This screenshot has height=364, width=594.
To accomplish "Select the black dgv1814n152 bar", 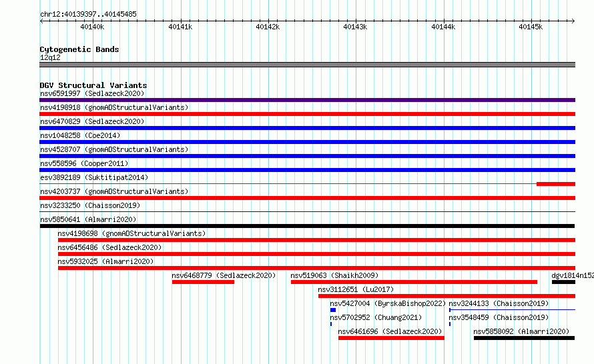I will [x=563, y=282].
